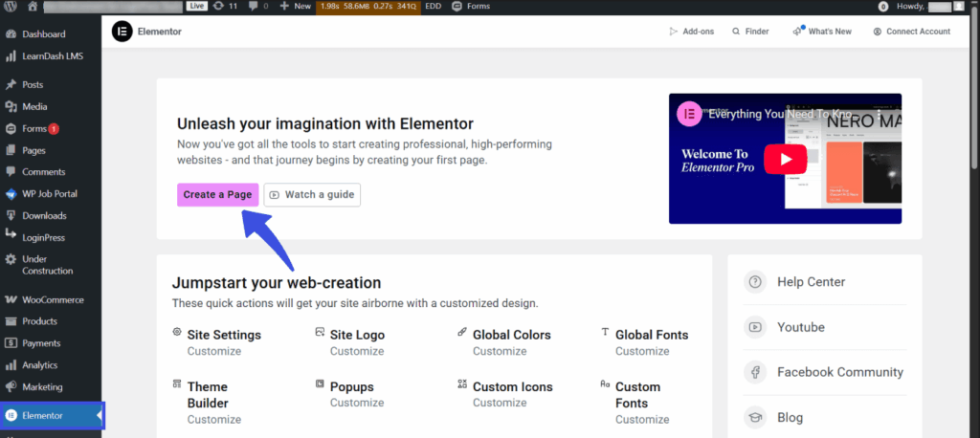Open the Blog resource link
This screenshot has width=980, height=438.
pyautogui.click(x=790, y=417)
